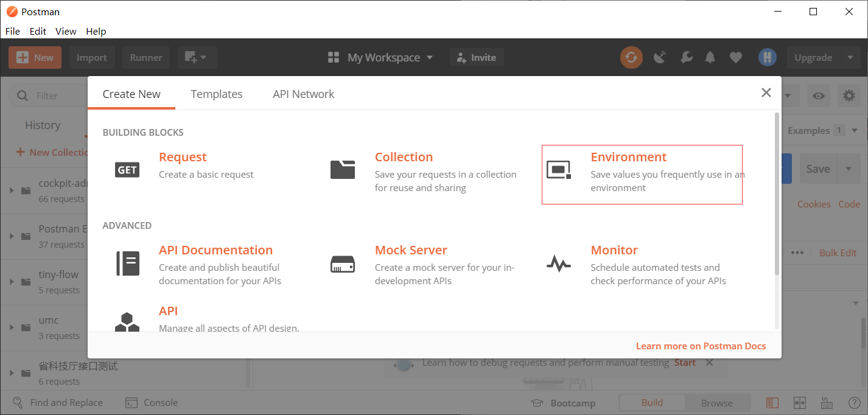Open the Help menu
The image size is (868, 415).
click(96, 31)
